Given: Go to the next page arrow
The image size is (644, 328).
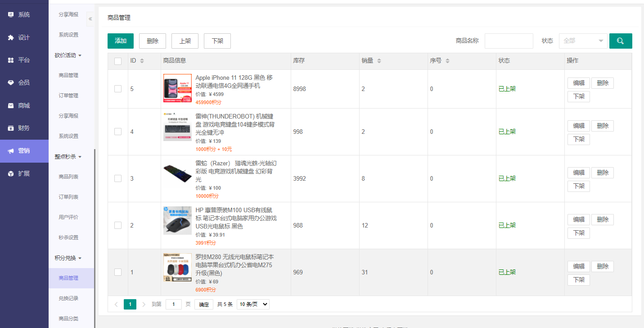Looking at the screenshot, I should click(x=144, y=305).
